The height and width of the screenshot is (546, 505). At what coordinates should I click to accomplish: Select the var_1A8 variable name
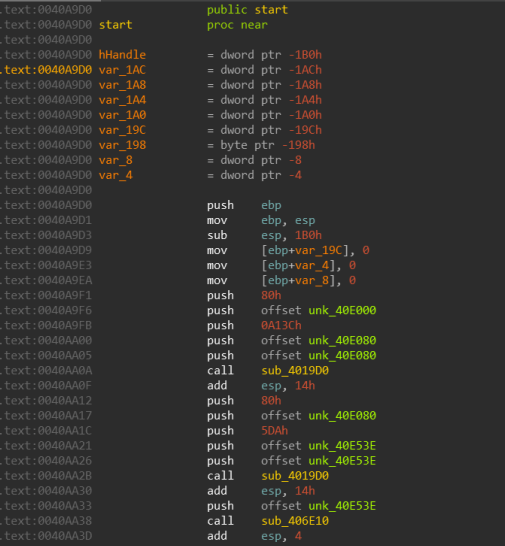(x=122, y=85)
